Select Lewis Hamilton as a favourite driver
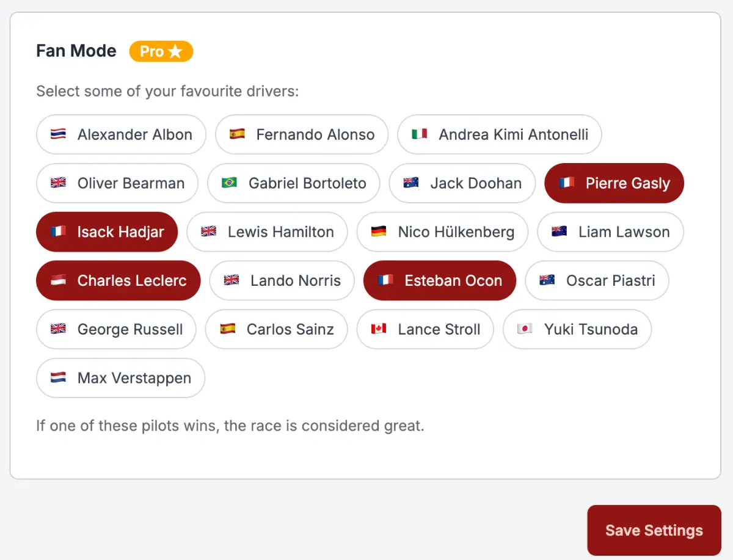733x560 pixels. tap(267, 232)
